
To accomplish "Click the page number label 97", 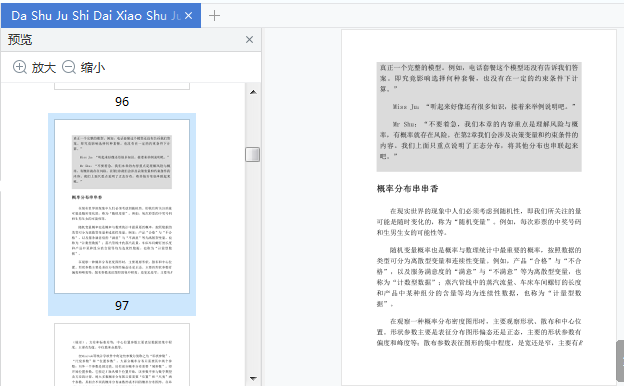I will tap(122, 306).
